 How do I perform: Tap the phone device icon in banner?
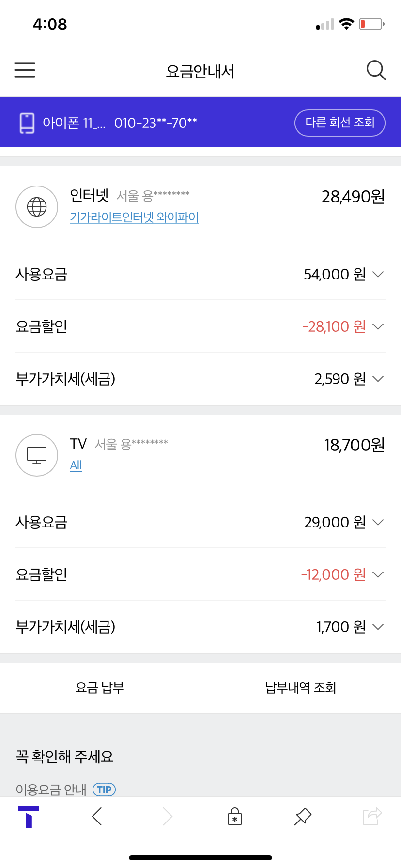pos(27,123)
